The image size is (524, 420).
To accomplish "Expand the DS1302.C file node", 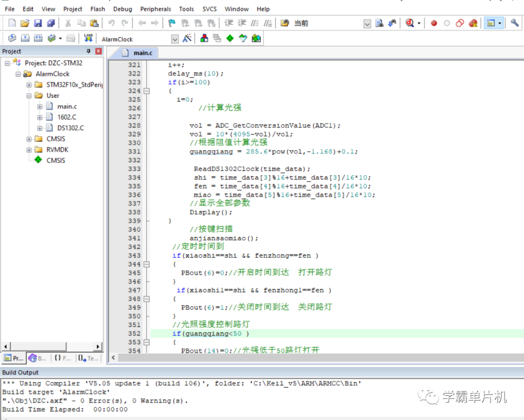I will (40, 129).
